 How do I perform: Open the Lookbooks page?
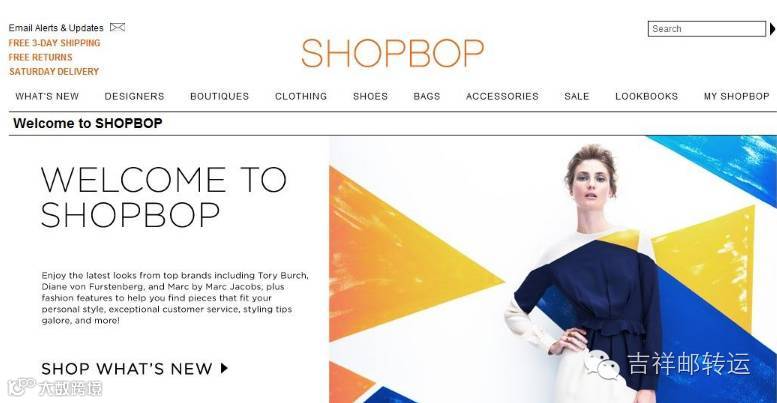(x=646, y=96)
